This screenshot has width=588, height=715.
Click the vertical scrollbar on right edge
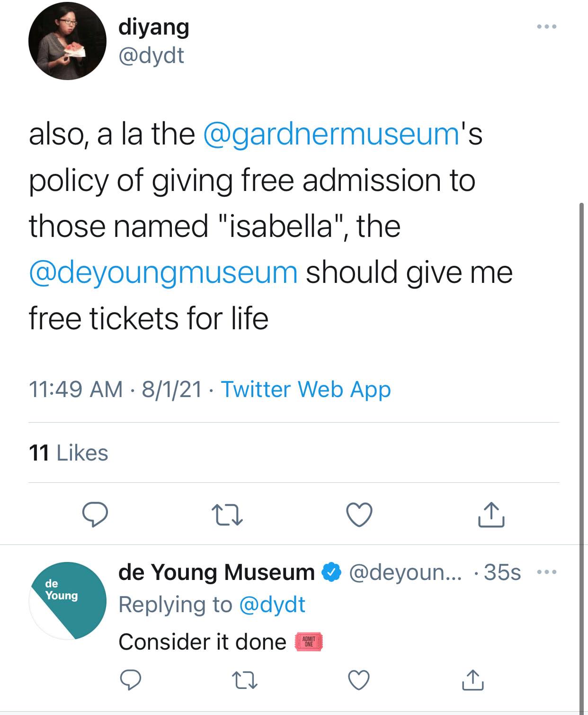click(581, 426)
